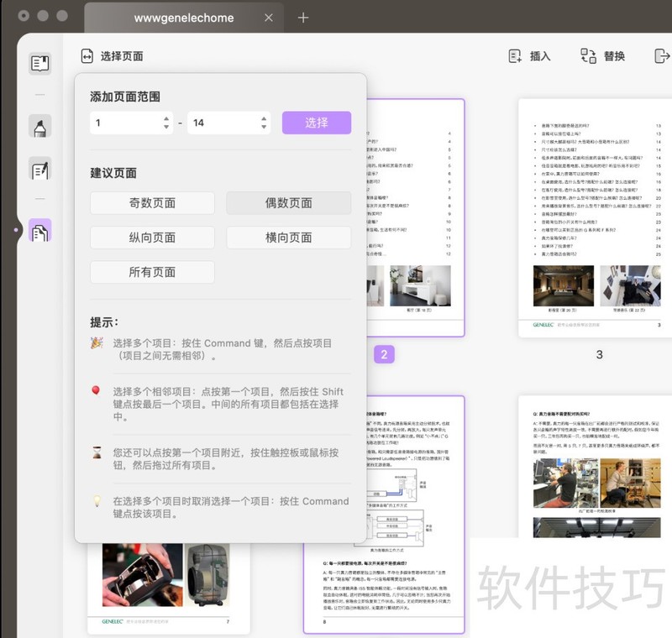Select the highlighter annotation tool icon
672x638 pixels.
pos(39,127)
